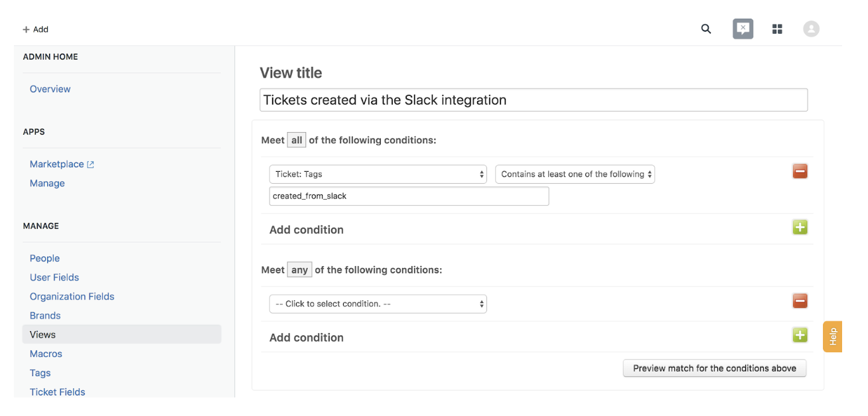Open the orange Help tab
This screenshot has height=416, width=868.
tap(832, 336)
